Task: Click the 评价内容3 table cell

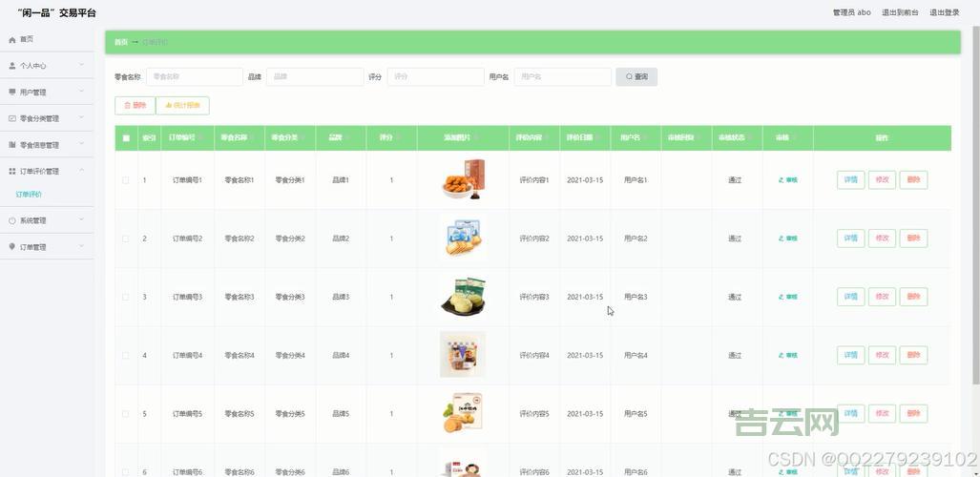Action: [x=533, y=297]
